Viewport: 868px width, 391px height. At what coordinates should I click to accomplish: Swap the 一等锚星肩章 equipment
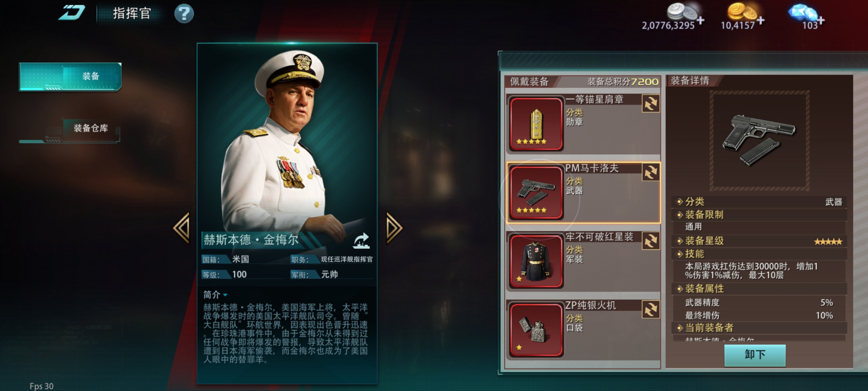coord(651,104)
